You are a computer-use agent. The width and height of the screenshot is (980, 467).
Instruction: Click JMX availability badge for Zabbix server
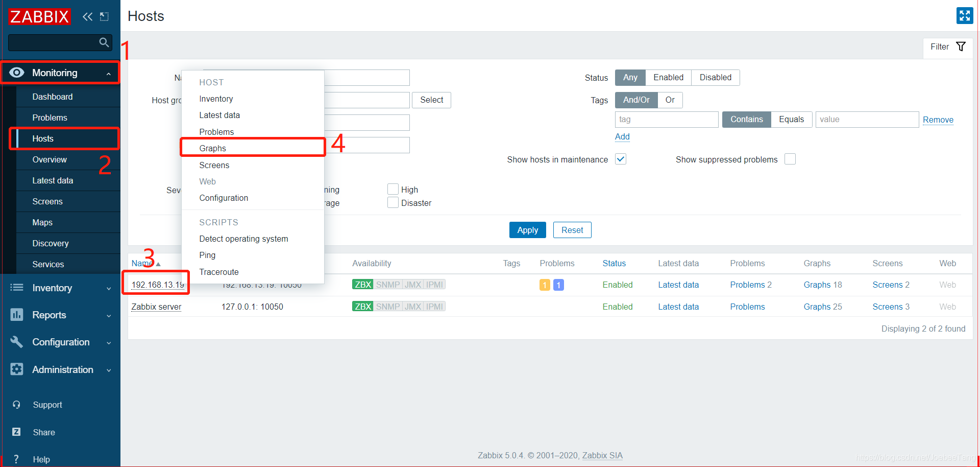[x=413, y=307]
